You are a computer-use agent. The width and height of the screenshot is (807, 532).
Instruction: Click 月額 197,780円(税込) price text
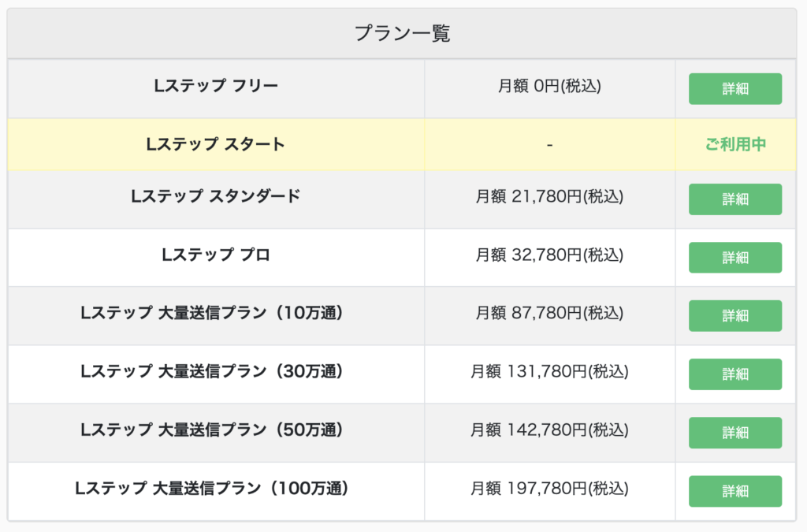[549, 488]
